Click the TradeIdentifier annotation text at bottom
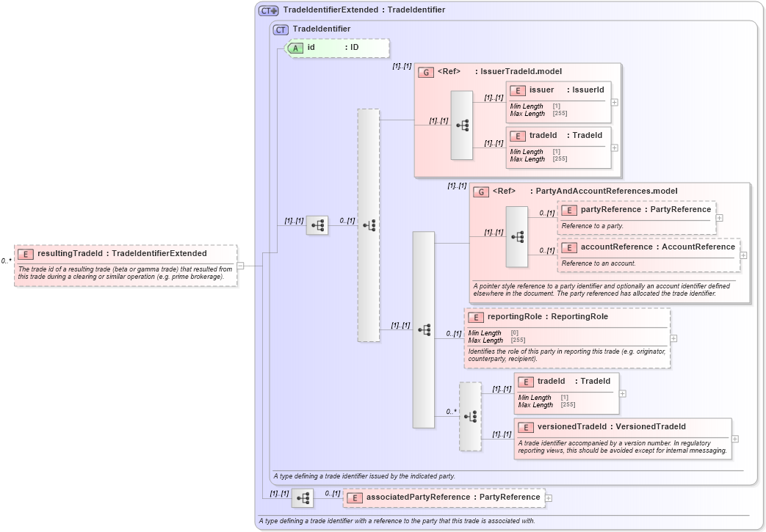 (x=364, y=475)
